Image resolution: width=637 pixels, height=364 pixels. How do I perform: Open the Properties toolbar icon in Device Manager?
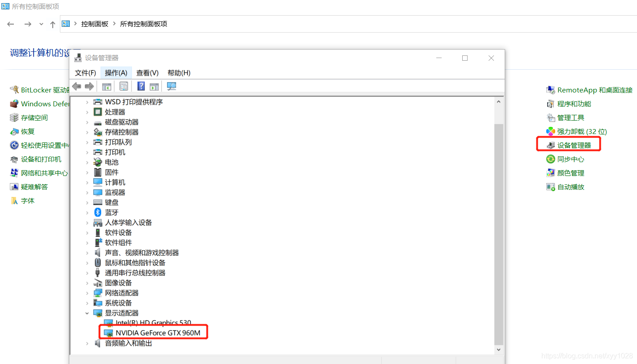124,86
